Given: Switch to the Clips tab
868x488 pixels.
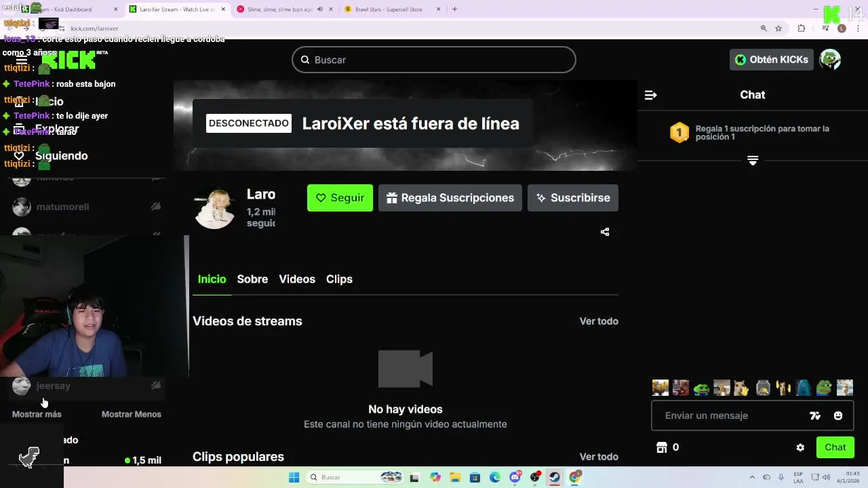Looking at the screenshot, I should pyautogui.click(x=339, y=279).
